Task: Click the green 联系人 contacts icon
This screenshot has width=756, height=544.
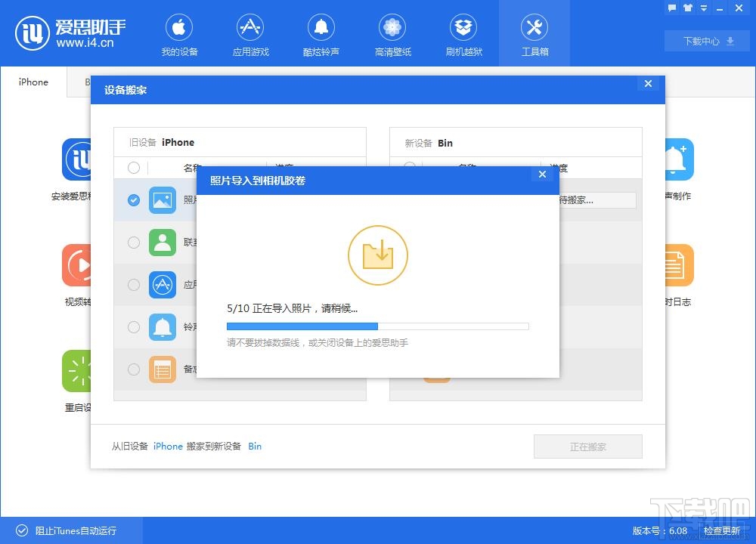Action: (x=163, y=243)
